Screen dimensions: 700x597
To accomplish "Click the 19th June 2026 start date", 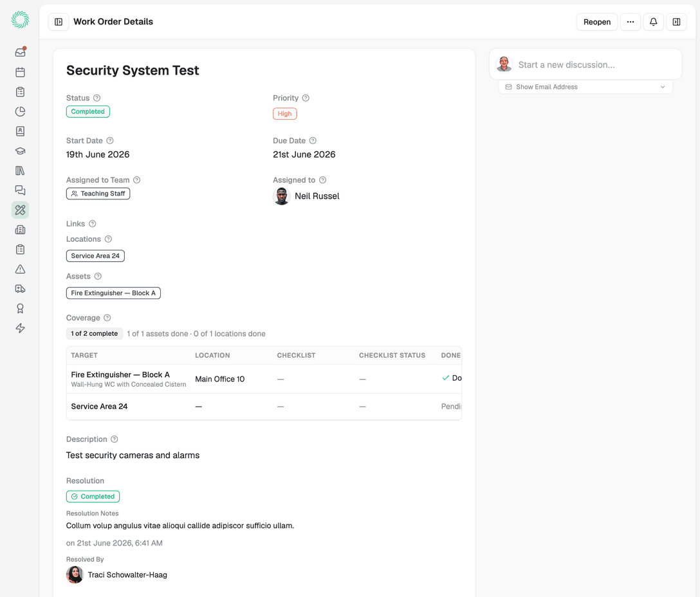I will point(98,154).
